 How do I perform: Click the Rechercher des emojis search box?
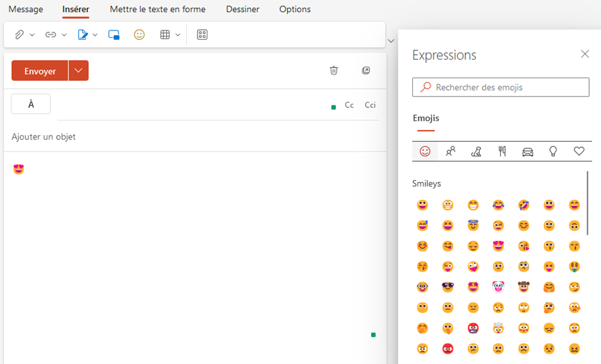point(500,87)
